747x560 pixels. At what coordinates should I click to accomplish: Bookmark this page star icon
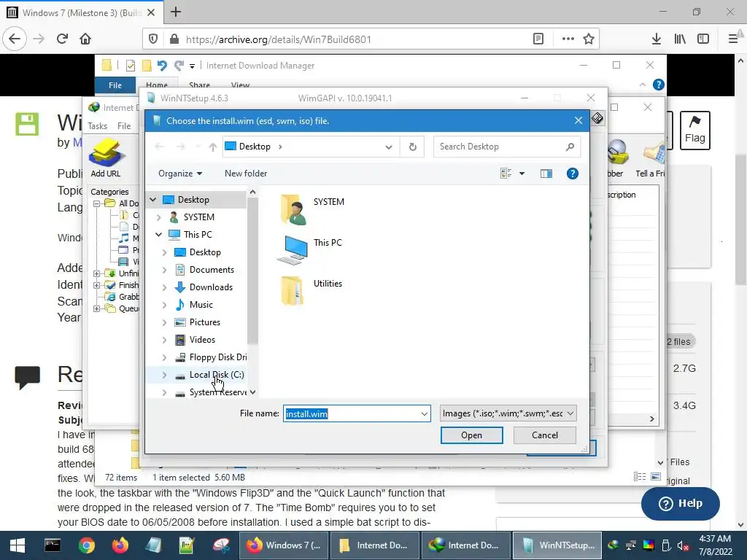(x=589, y=39)
